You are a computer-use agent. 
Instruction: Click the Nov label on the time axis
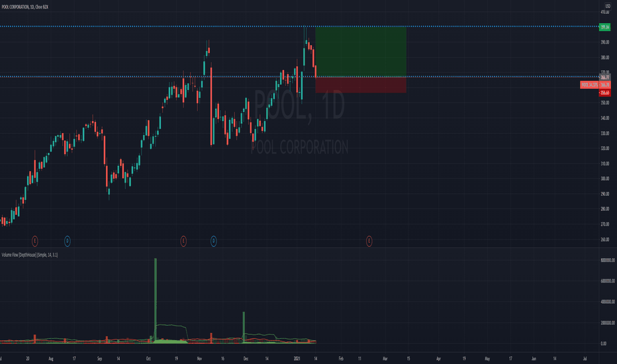click(x=199, y=359)
